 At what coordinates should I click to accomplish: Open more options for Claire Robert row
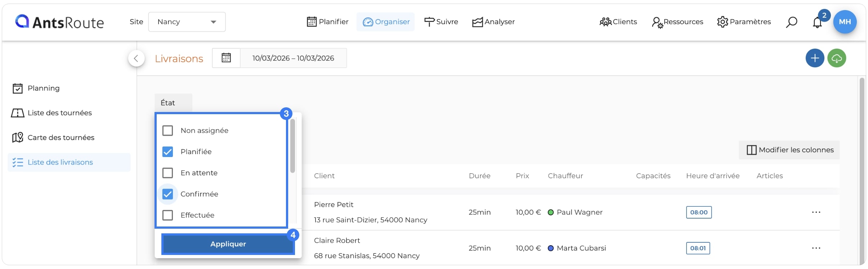[x=816, y=248]
